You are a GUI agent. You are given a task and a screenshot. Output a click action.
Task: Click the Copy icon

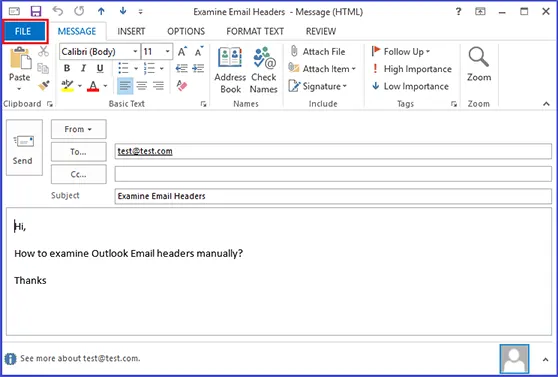(43, 68)
